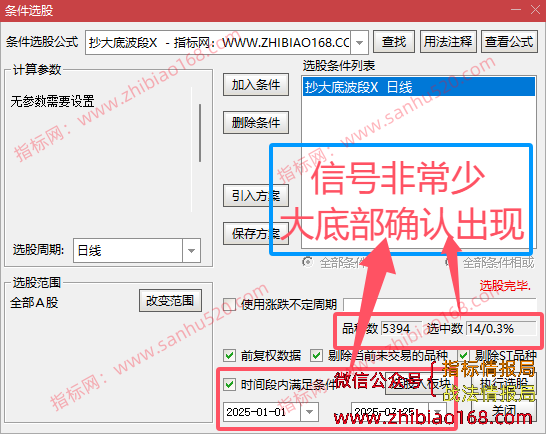Click the 选股完毕 status text

(x=505, y=286)
